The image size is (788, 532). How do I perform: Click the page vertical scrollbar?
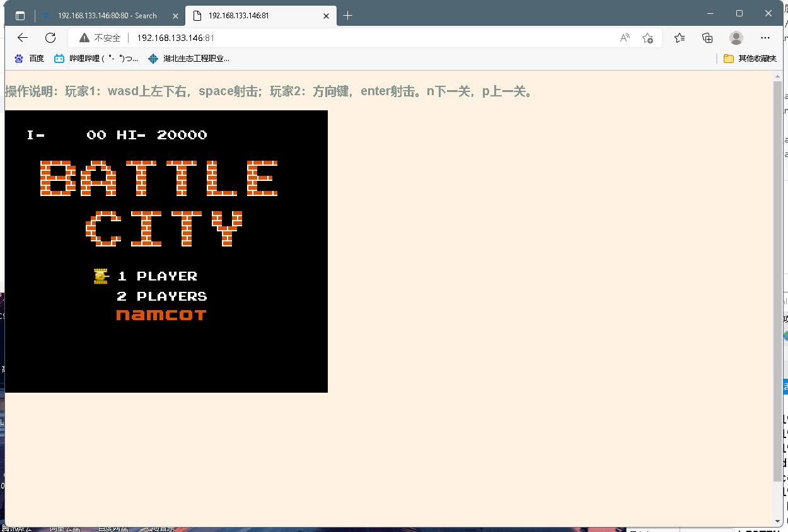tap(778, 280)
